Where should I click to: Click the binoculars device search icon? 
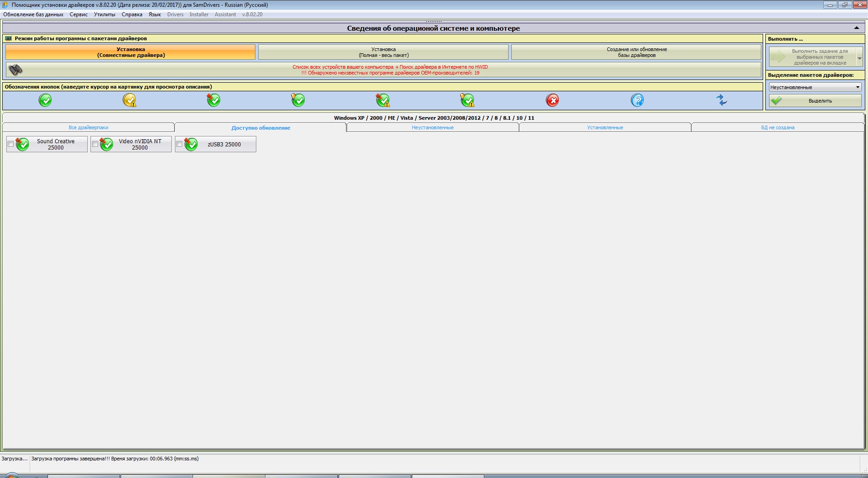click(x=16, y=70)
